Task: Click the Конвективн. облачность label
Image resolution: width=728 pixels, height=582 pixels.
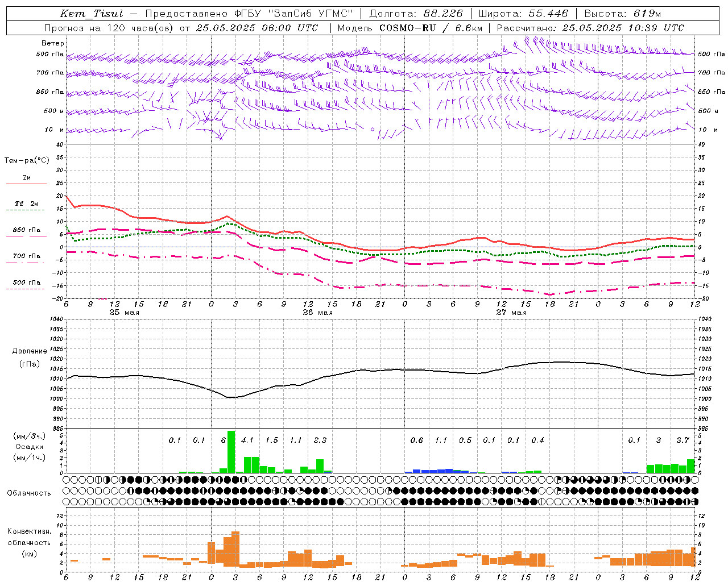Action: pos(29,537)
